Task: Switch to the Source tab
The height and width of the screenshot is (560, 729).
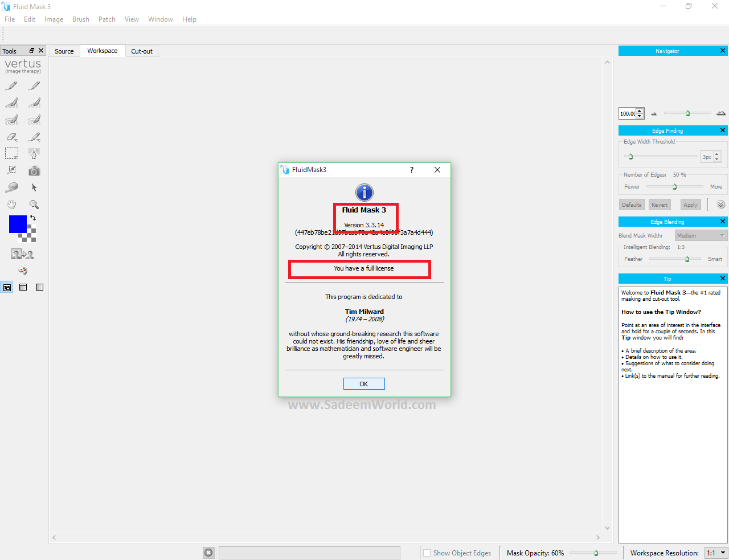Action: [x=64, y=51]
